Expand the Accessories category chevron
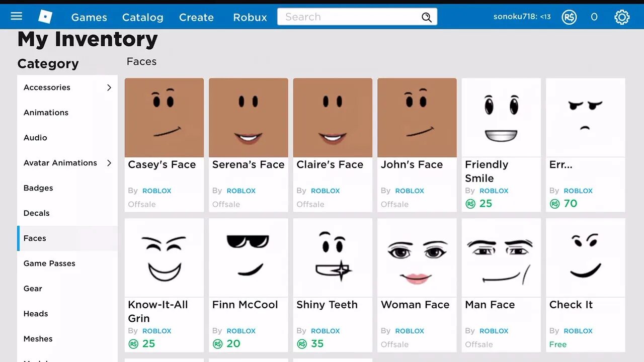Screen dimensions: 644x362 pyautogui.click(x=109, y=87)
